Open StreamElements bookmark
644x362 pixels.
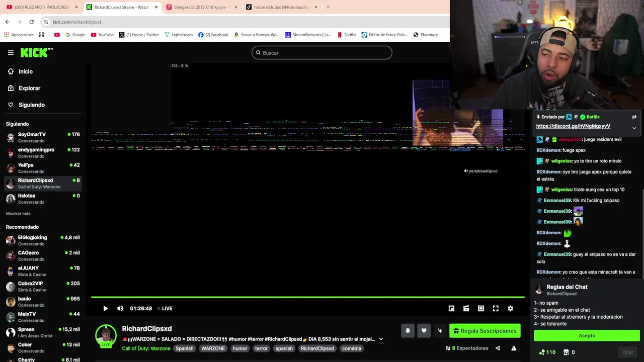(x=308, y=35)
